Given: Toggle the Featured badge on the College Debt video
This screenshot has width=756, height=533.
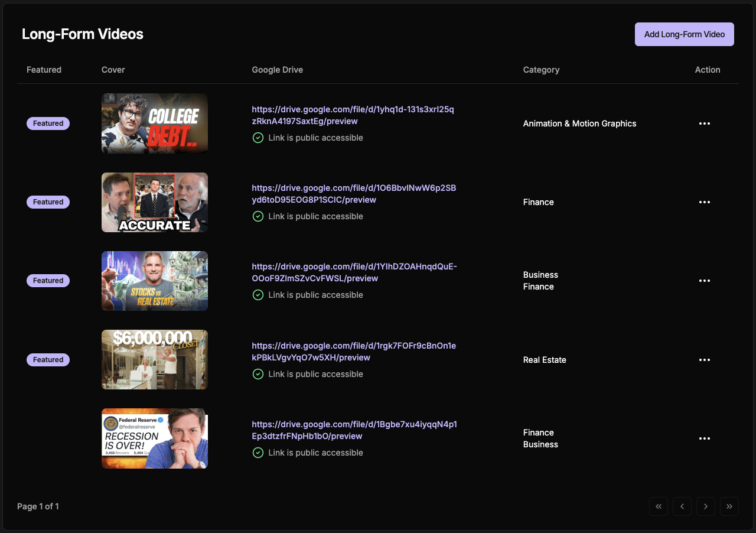Looking at the screenshot, I should (48, 123).
